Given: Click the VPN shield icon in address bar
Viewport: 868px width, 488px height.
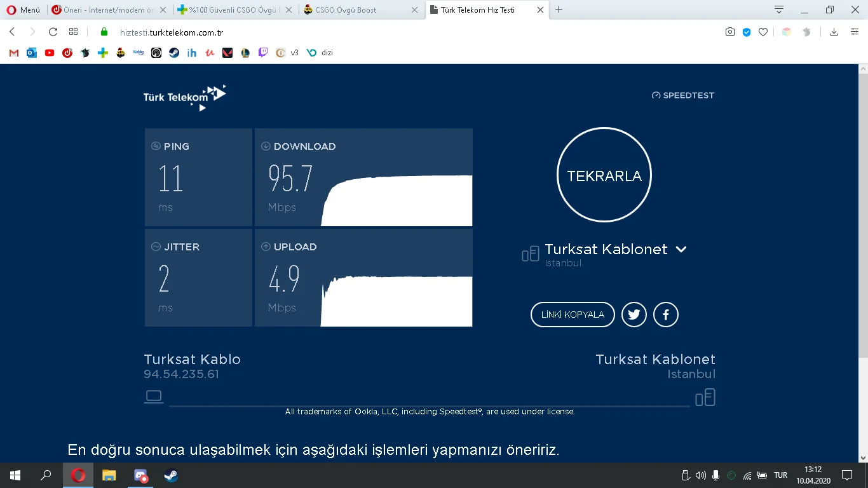Looking at the screenshot, I should [746, 31].
